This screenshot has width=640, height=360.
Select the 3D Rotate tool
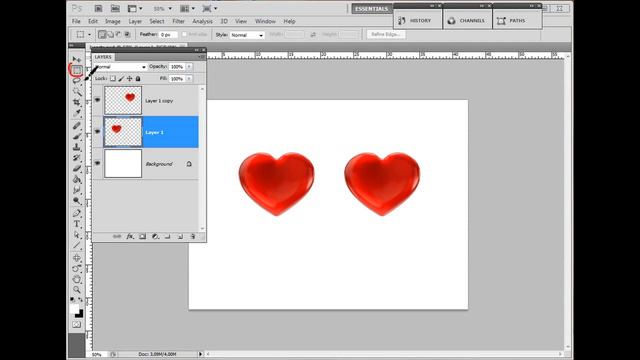coord(76,258)
